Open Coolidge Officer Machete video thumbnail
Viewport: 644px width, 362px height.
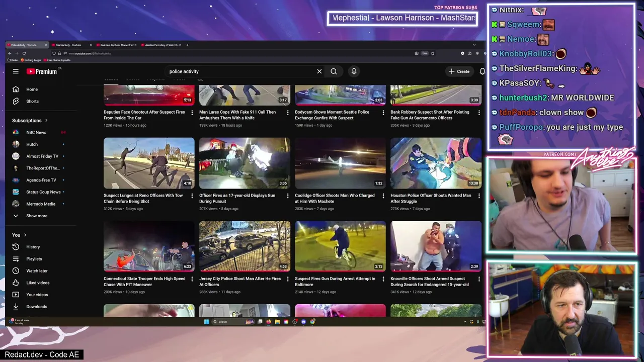pos(340,163)
